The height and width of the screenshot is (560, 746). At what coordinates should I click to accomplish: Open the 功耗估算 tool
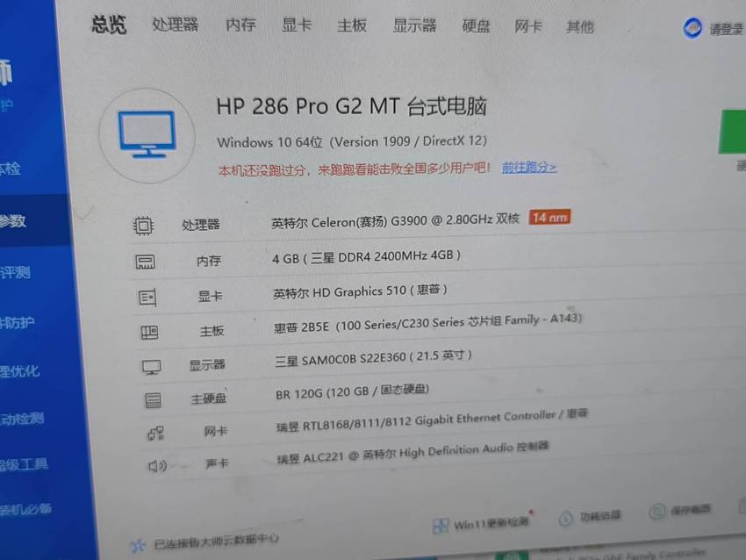[x=600, y=516]
